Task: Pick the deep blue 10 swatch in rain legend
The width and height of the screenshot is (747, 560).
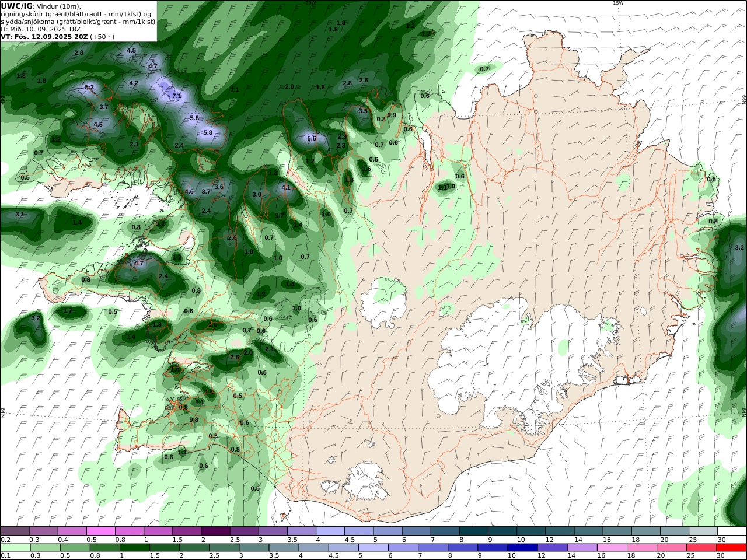Action: [x=522, y=547]
